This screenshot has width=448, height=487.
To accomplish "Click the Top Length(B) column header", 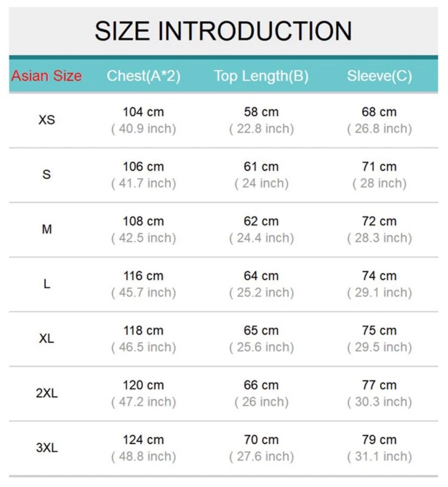I will [261, 76].
